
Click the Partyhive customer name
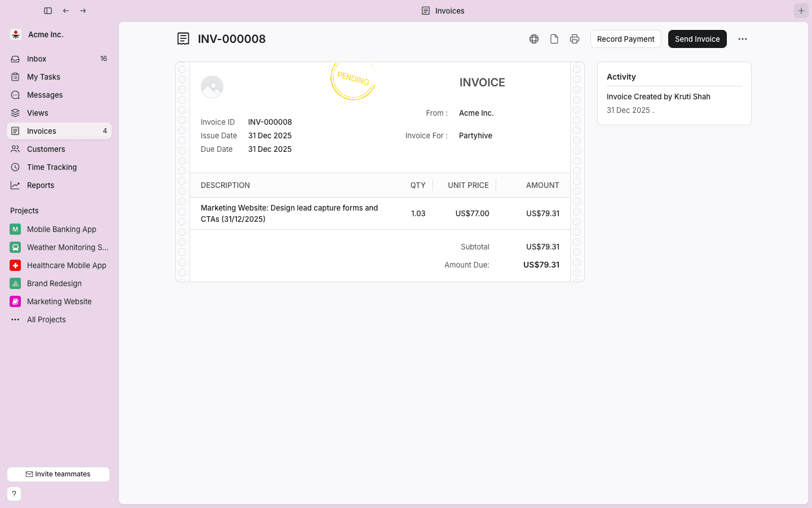tap(475, 135)
